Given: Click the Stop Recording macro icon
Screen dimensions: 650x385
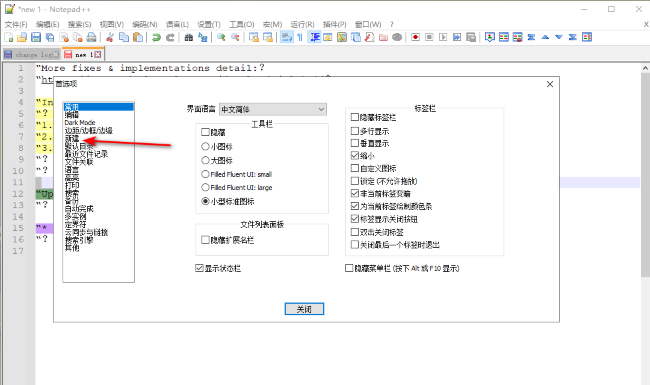Looking at the screenshot, I should (429, 37).
